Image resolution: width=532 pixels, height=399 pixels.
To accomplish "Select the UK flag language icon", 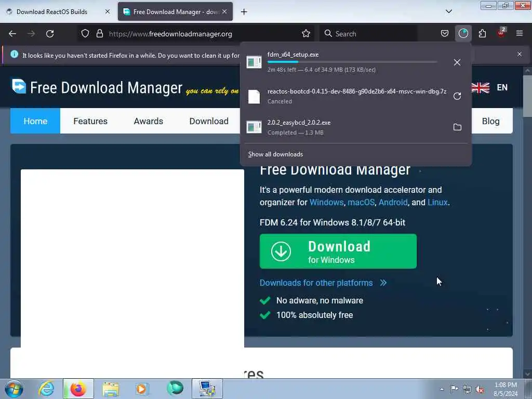I will pyautogui.click(x=480, y=87).
